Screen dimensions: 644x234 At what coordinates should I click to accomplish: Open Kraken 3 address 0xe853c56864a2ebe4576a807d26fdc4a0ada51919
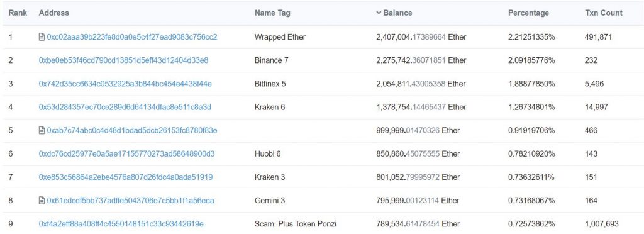click(126, 177)
